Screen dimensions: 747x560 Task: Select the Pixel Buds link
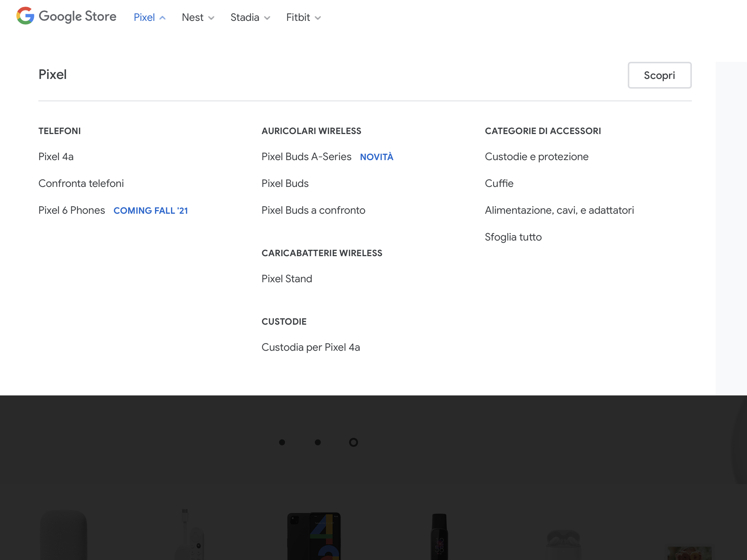(x=285, y=184)
